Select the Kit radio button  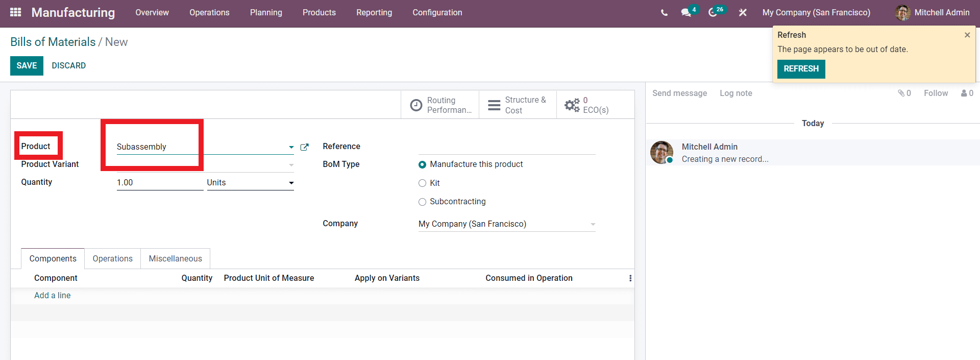click(x=422, y=183)
